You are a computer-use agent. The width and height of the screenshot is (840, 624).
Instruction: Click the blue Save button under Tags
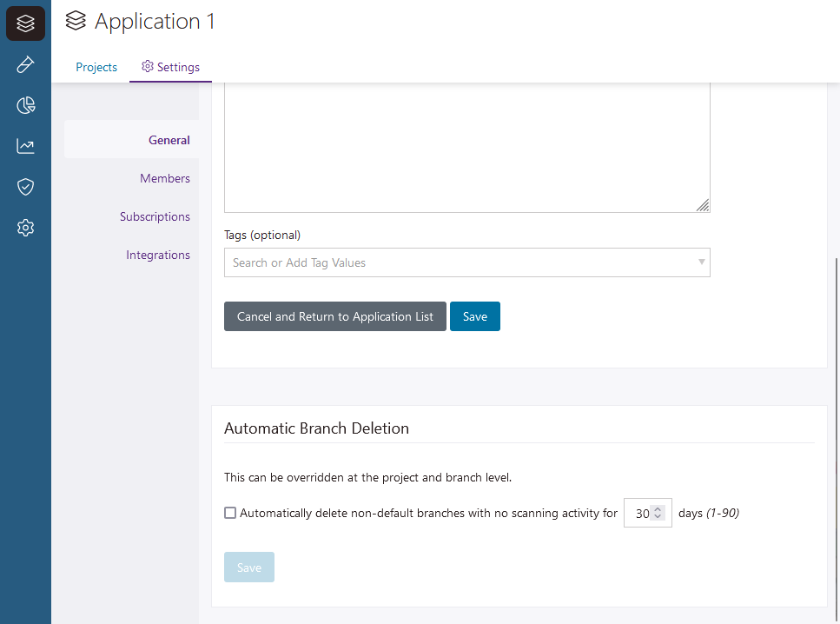coord(474,316)
